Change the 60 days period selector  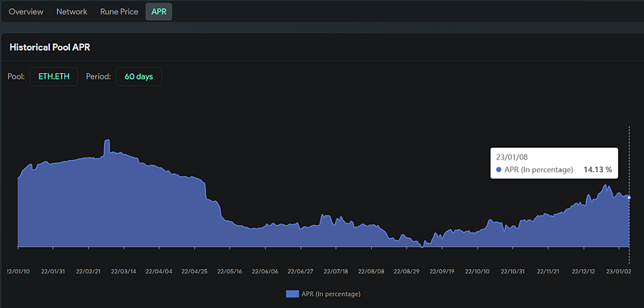click(x=138, y=76)
